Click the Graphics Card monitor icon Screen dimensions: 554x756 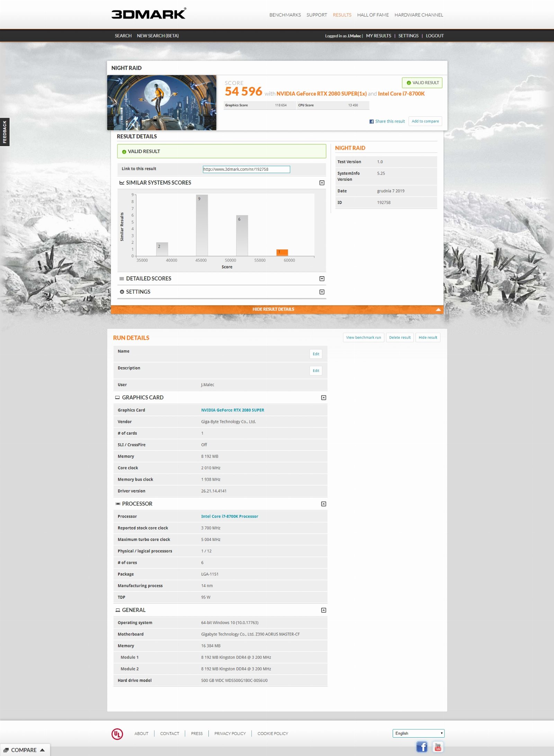point(117,398)
